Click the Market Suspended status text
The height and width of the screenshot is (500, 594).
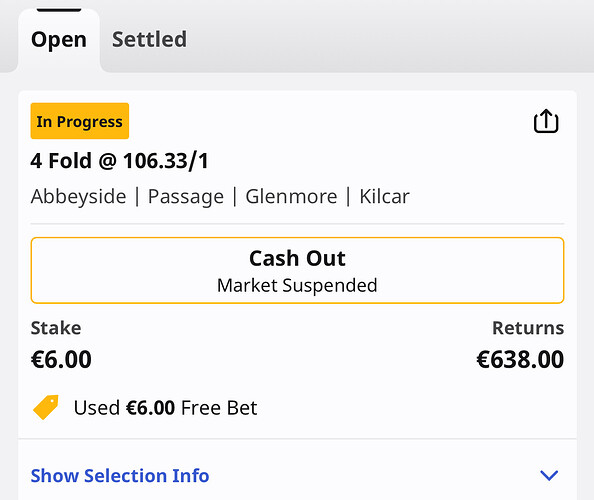(297, 285)
